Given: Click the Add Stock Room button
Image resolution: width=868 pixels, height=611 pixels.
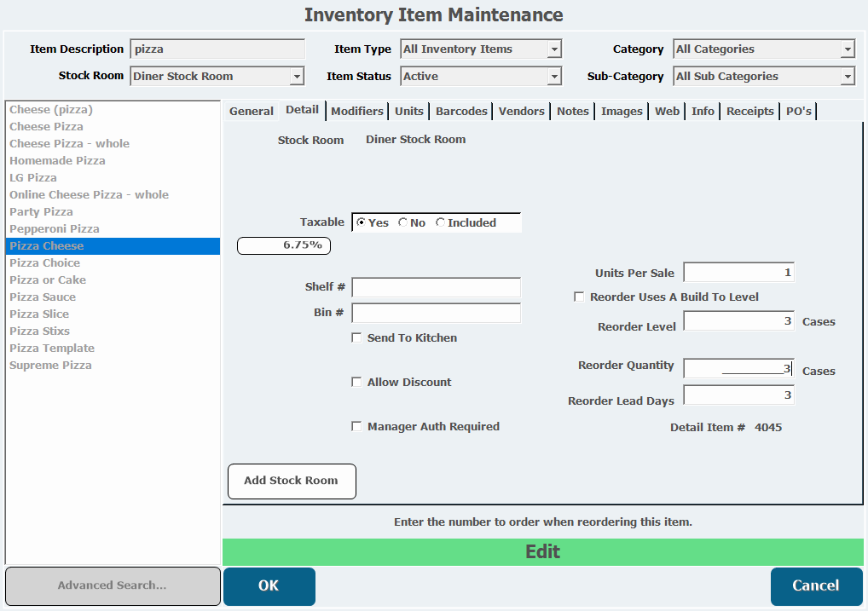Looking at the screenshot, I should [x=292, y=481].
